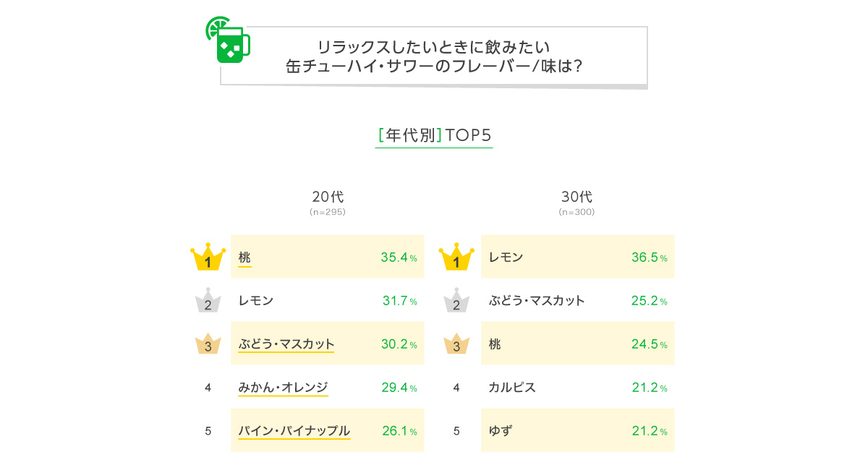Viewport: 868px width, 473px height.
Task: Click the silver crown for 30代 rank 2
Action: 456,300
